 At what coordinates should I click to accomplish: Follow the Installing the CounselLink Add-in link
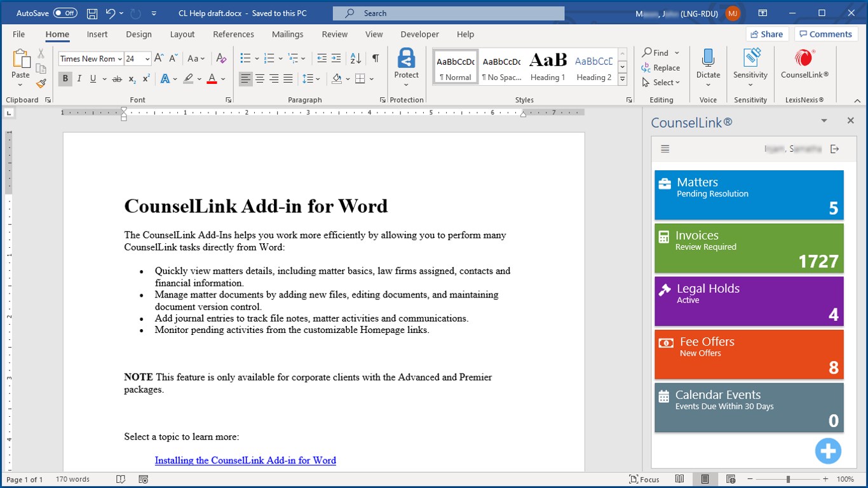pyautogui.click(x=245, y=460)
